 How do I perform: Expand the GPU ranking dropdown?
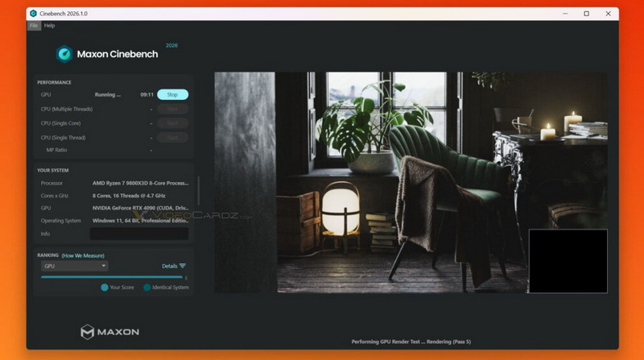tap(74, 266)
